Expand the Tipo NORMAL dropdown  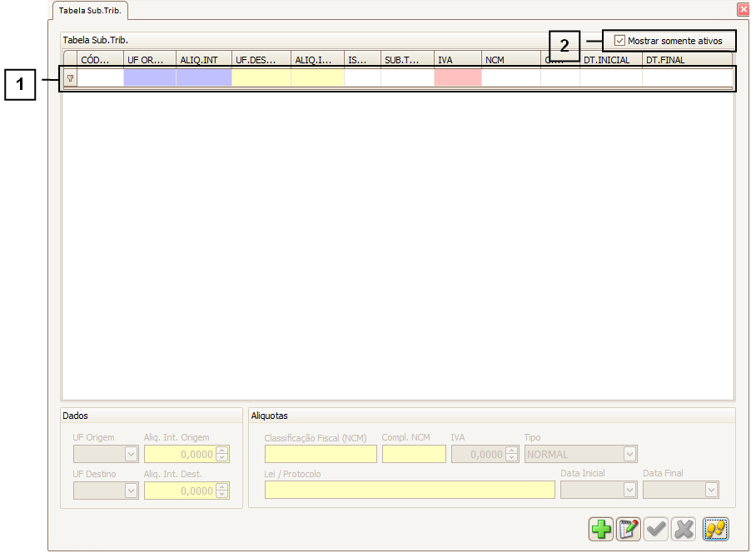pyautogui.click(x=629, y=454)
